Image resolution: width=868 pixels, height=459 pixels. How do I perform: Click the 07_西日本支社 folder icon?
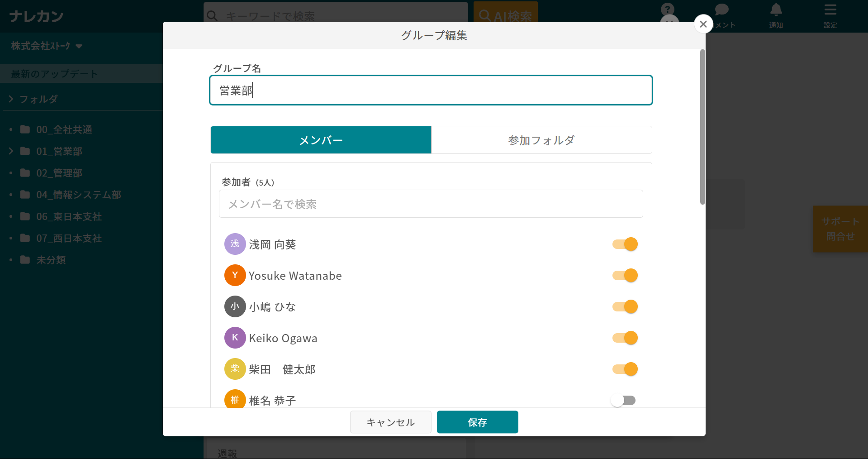coord(25,238)
